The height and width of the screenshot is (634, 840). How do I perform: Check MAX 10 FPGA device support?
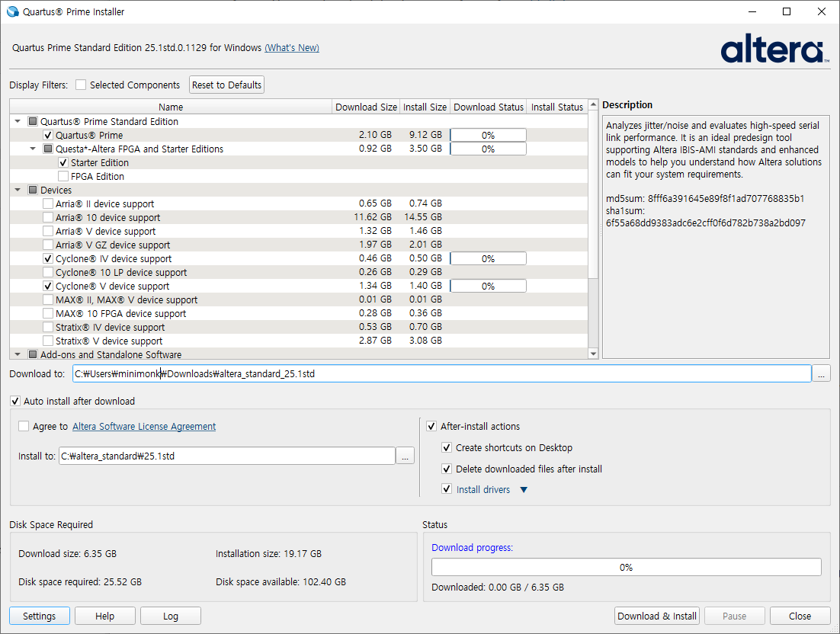[48, 313]
